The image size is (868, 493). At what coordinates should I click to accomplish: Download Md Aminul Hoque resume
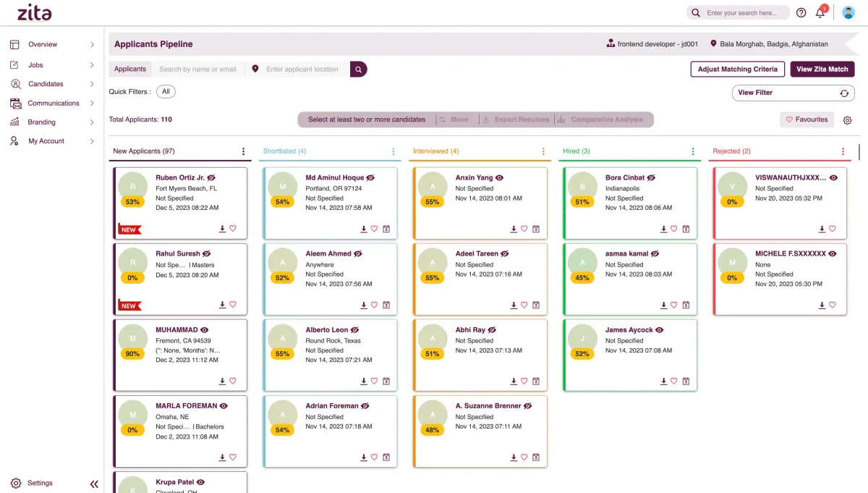coord(365,229)
